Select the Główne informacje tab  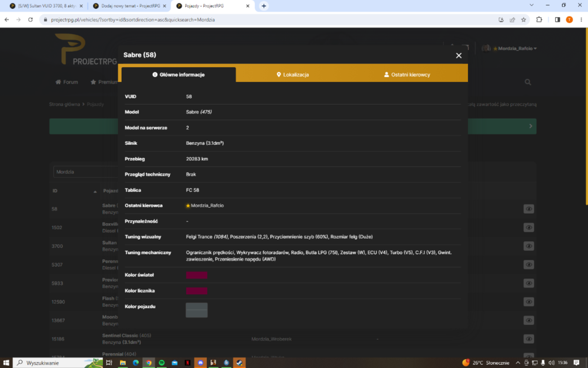coord(179,75)
